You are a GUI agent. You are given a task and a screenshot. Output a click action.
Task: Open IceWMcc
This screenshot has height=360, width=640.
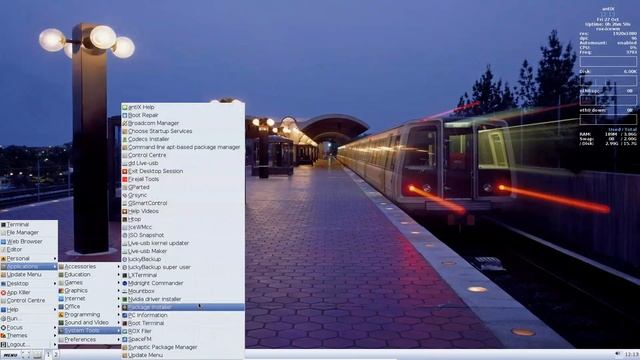(x=183, y=227)
